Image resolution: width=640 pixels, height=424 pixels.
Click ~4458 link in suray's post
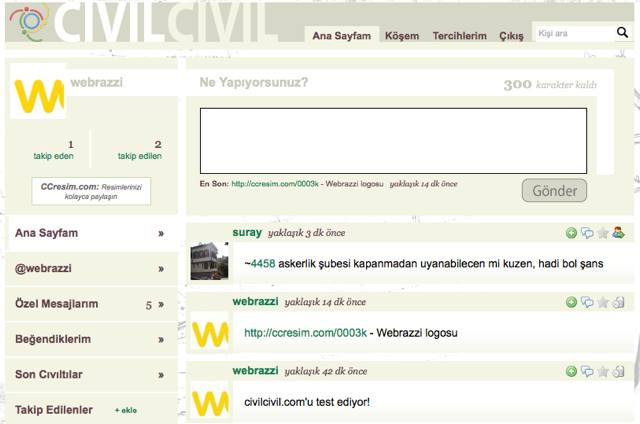[262, 263]
